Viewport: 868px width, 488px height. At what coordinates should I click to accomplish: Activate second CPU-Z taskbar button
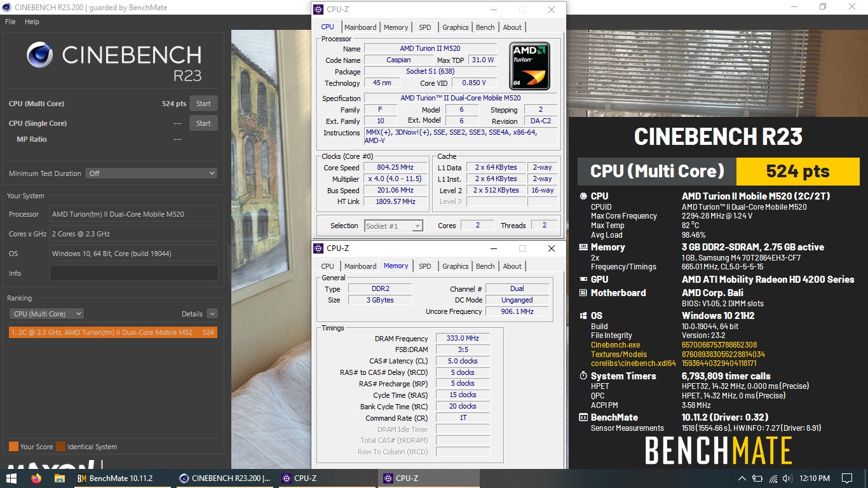coord(428,478)
